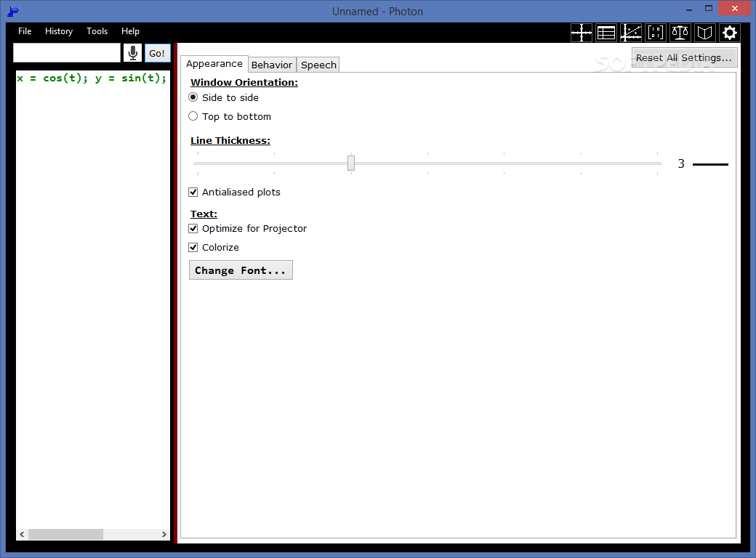Select the x = cos(t); y = sin(t); entry

[92, 78]
